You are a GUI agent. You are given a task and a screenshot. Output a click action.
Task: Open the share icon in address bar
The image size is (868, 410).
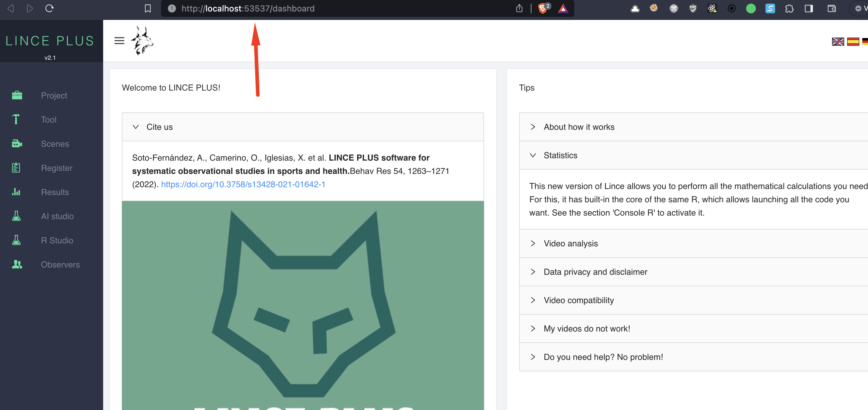519,8
